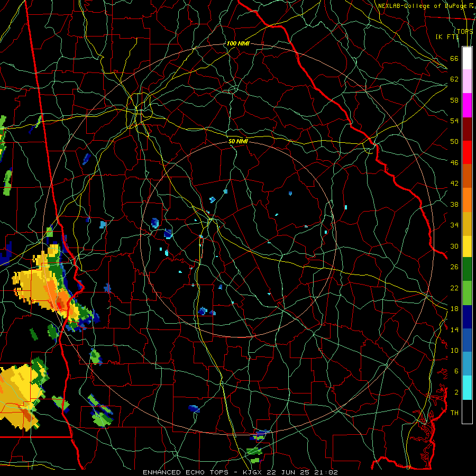Click the legend value 30

tap(454, 246)
